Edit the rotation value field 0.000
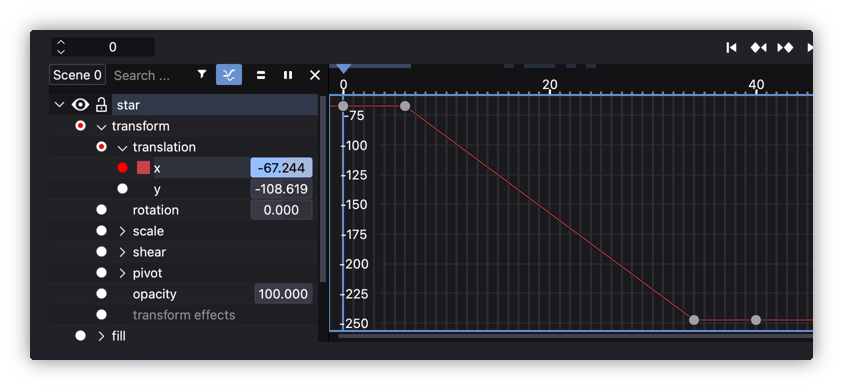Image resolution: width=843 pixels, height=390 pixels. point(281,210)
